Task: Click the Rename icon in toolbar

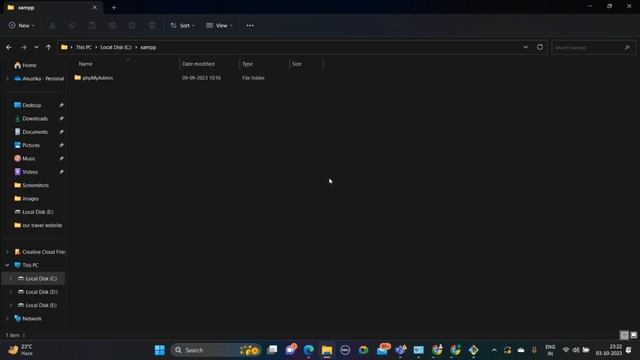Action: click(112, 25)
